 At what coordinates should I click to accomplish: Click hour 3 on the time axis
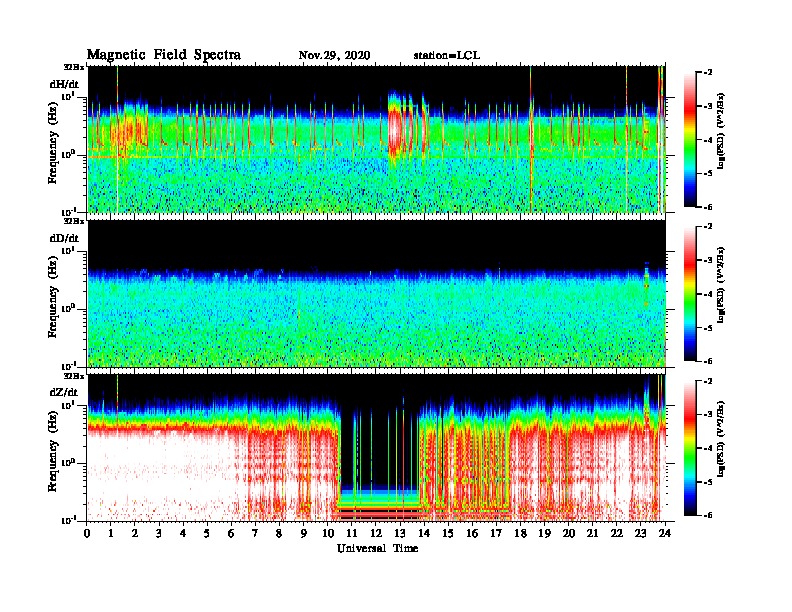tap(159, 533)
